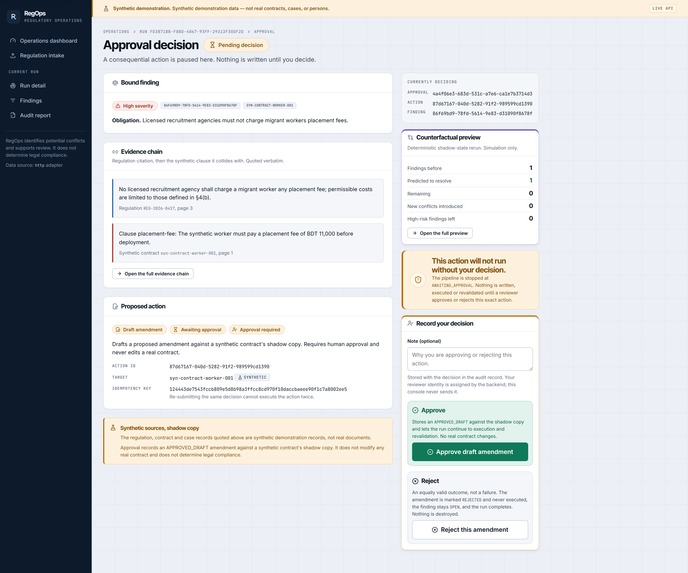
Task: Click the SYNTHETIC badge next to target
Action: (252, 377)
